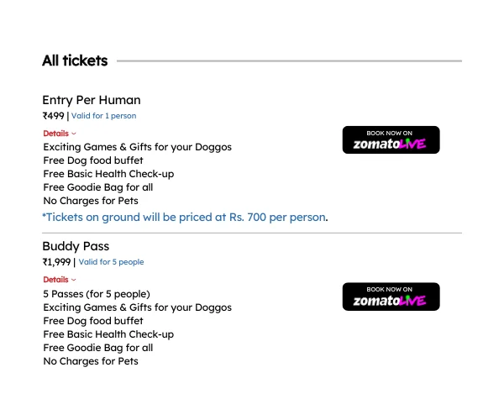Click 'Free Dog food buffet' under Entry Per Human

click(93, 160)
